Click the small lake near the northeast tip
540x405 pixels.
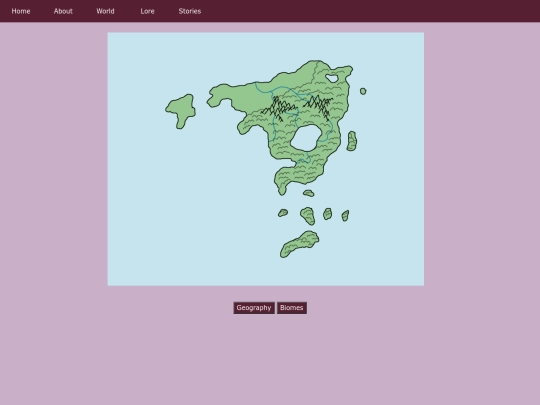[x=332, y=78]
